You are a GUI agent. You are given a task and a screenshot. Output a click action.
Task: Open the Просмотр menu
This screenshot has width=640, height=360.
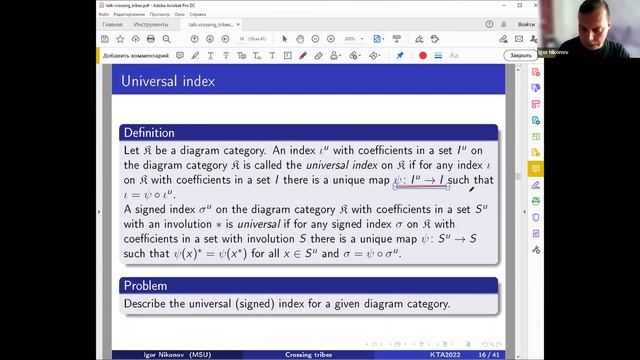tap(160, 14)
